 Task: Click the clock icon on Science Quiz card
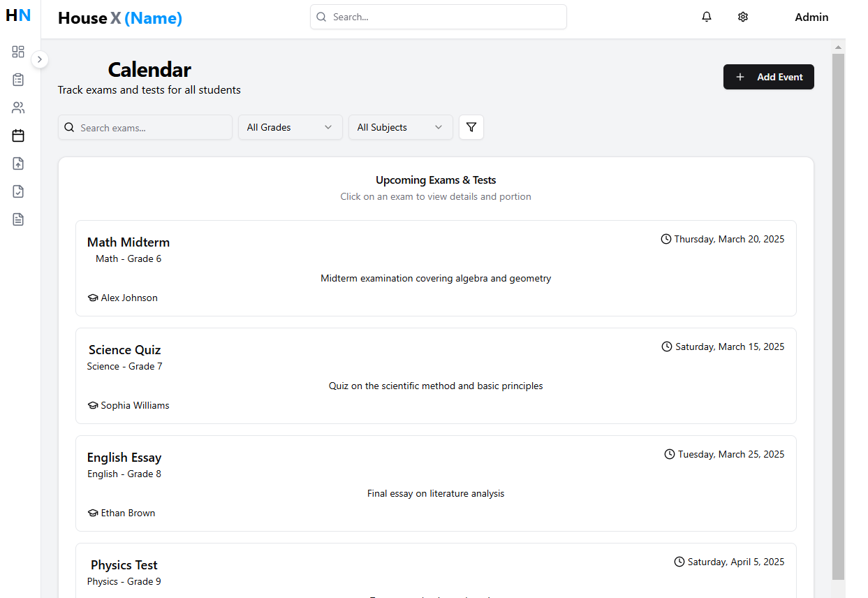[667, 347]
